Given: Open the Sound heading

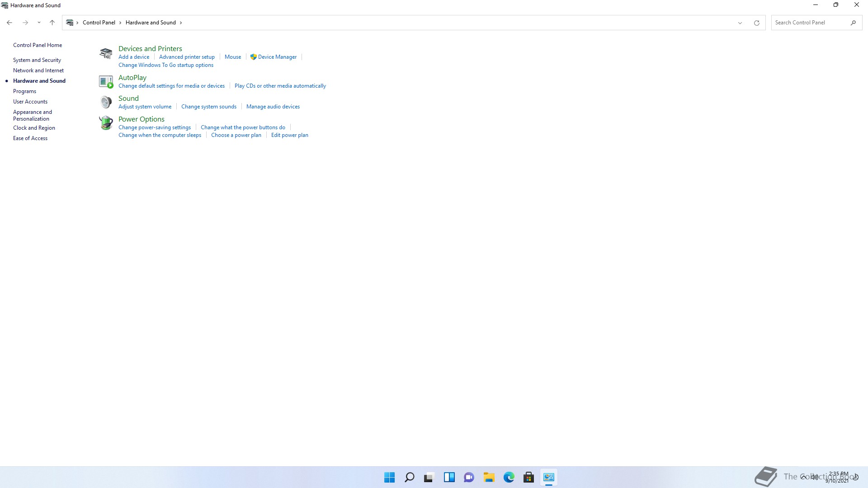Looking at the screenshot, I should 128,99.
